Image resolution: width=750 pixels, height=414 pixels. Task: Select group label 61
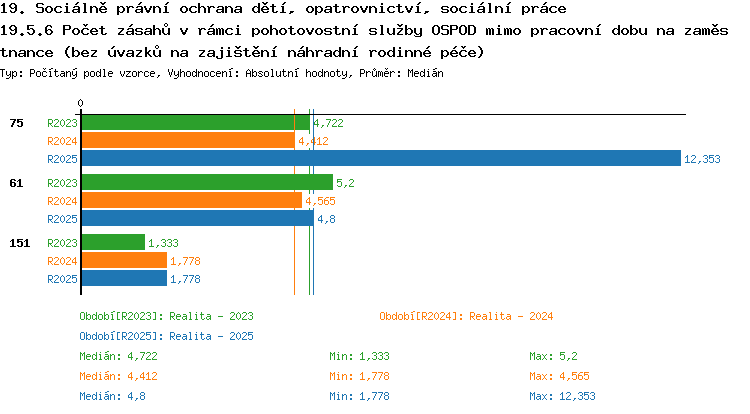coord(16,183)
